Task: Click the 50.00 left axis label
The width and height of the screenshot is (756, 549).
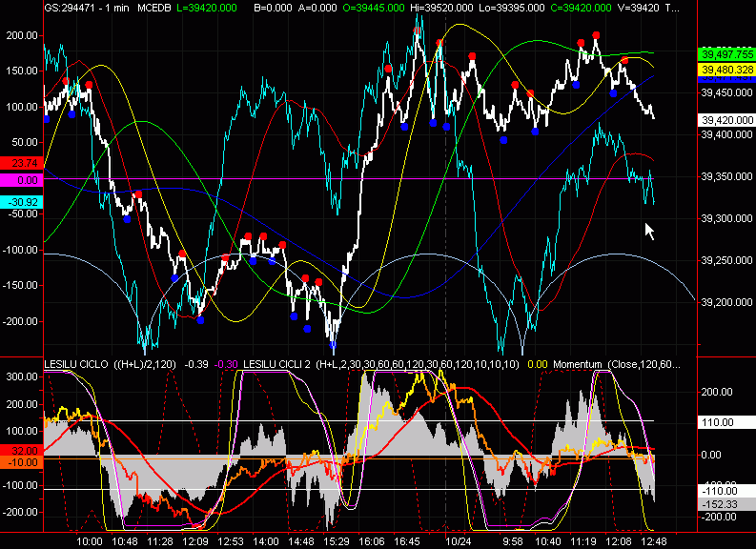Action: click(x=24, y=142)
